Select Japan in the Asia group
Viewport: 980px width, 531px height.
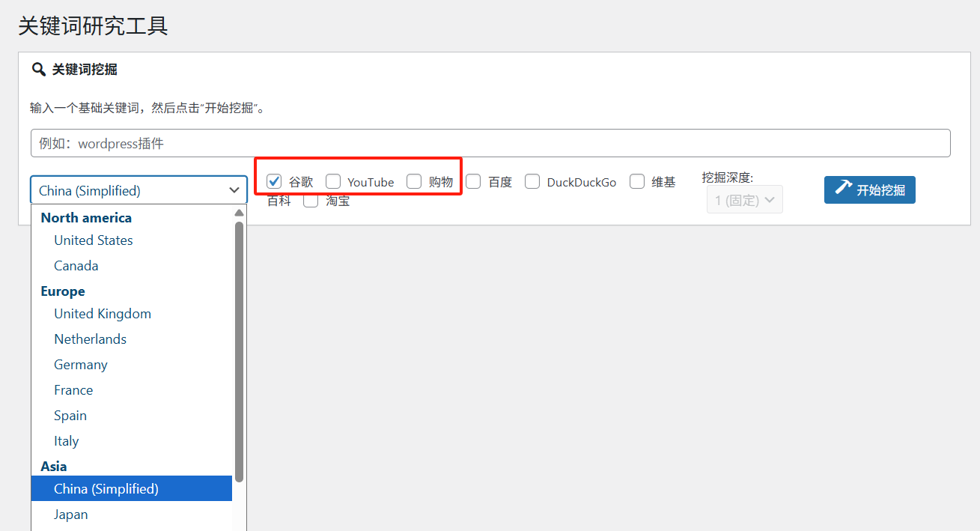(x=71, y=515)
